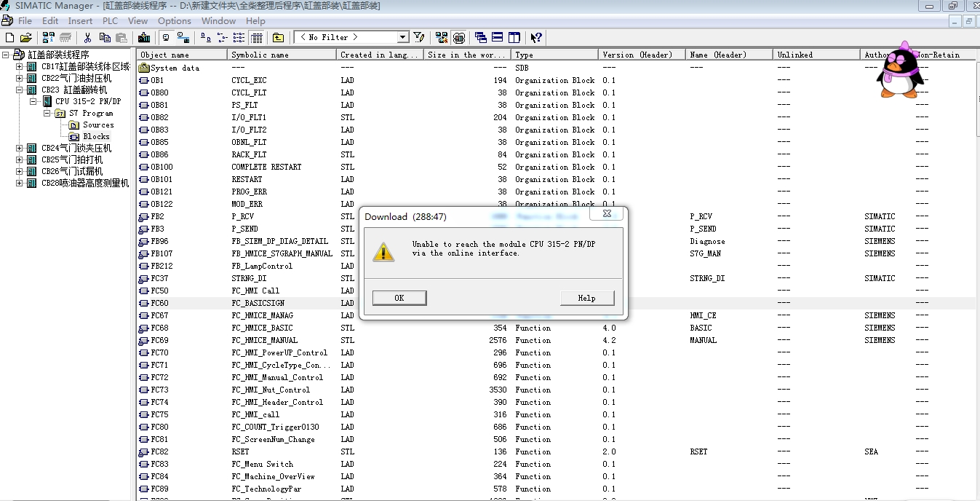Open the Options menu

[x=175, y=21]
